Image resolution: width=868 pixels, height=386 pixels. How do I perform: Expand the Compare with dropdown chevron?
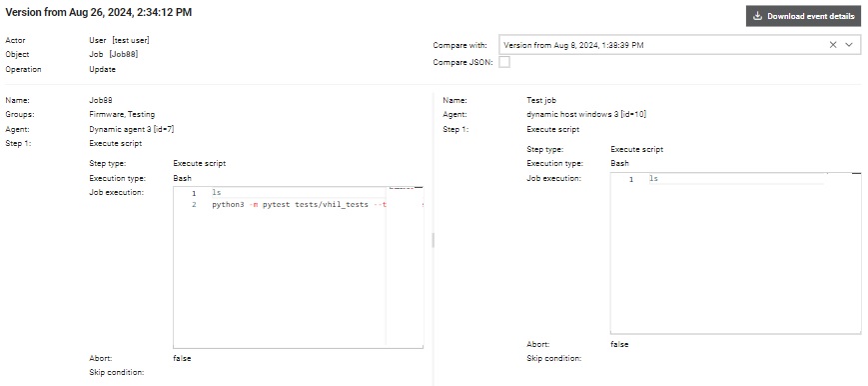pyautogui.click(x=849, y=45)
